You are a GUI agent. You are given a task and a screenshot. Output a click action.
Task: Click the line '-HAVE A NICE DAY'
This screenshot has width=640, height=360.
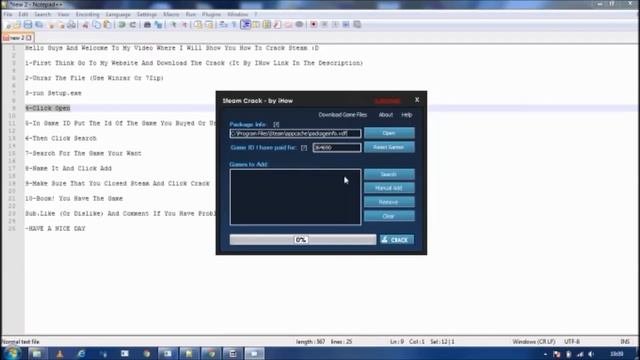point(55,229)
